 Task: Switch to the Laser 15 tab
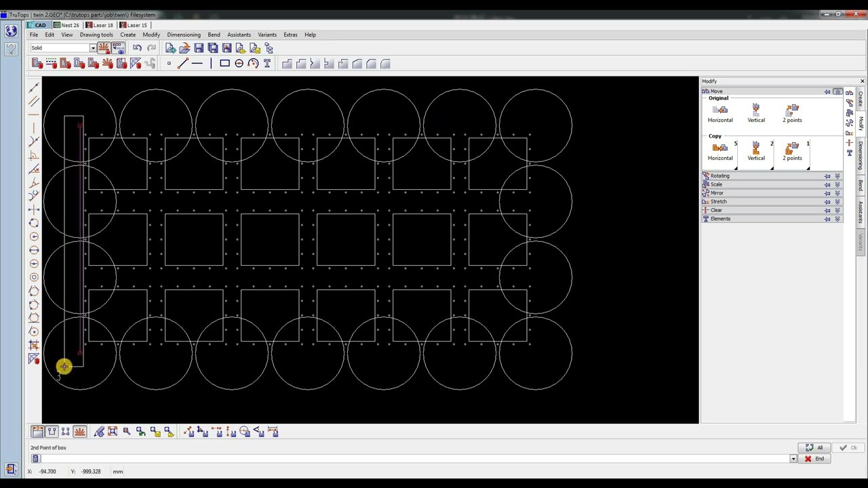133,25
